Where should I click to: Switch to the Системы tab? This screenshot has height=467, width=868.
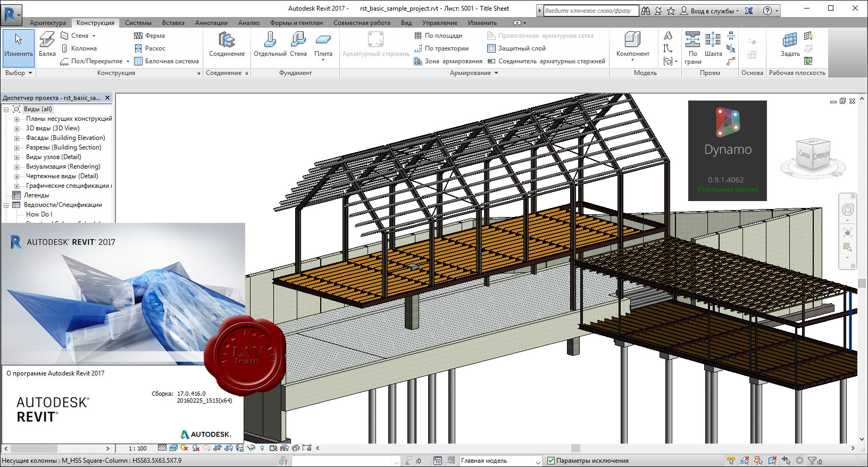point(138,23)
